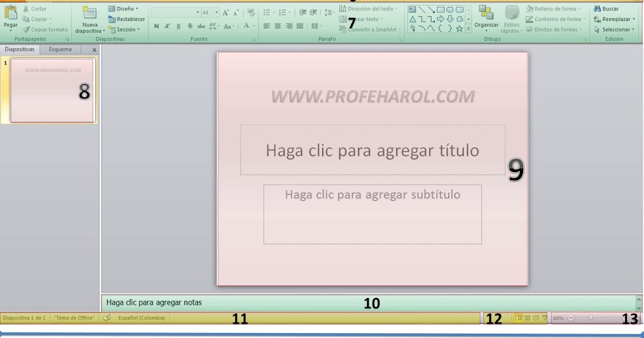The height and width of the screenshot is (338, 644).
Task: Align text to the right
Action: 289,26
